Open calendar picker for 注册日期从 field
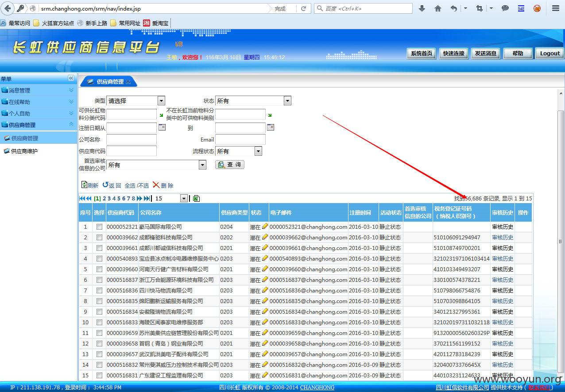This screenshot has height=392, width=565. click(162, 127)
